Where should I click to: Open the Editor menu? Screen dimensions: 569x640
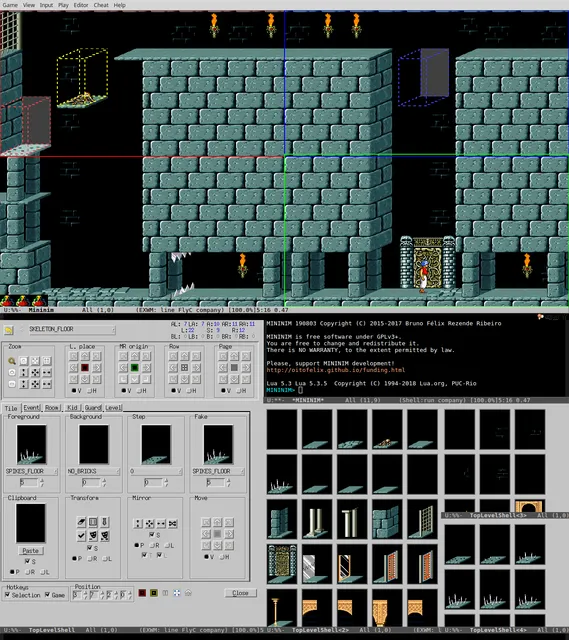coord(81,5)
